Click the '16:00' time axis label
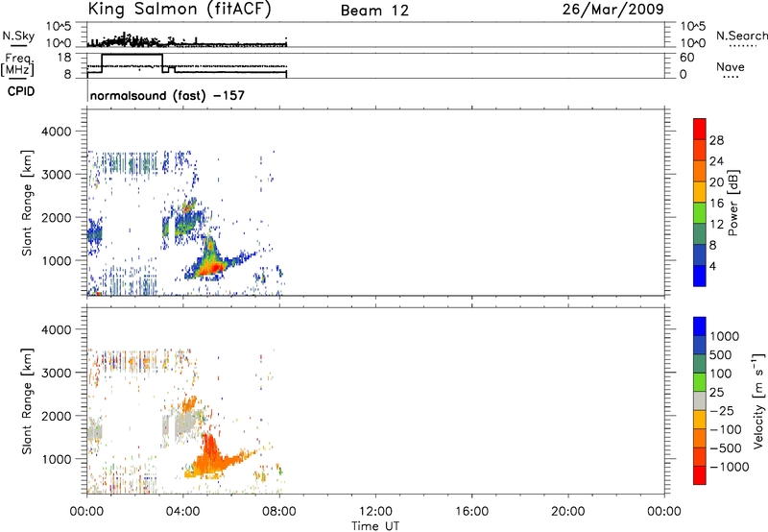This screenshot has height=532, width=768. coord(471,512)
